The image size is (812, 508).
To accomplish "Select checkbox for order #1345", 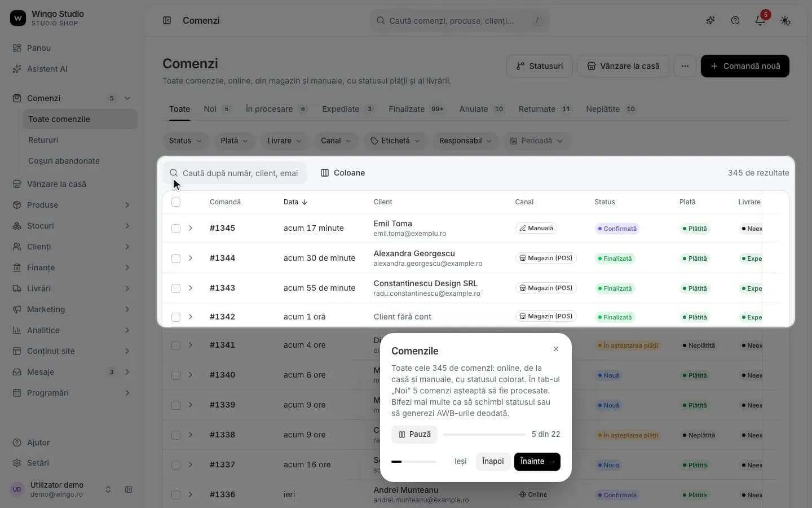I will (176, 229).
